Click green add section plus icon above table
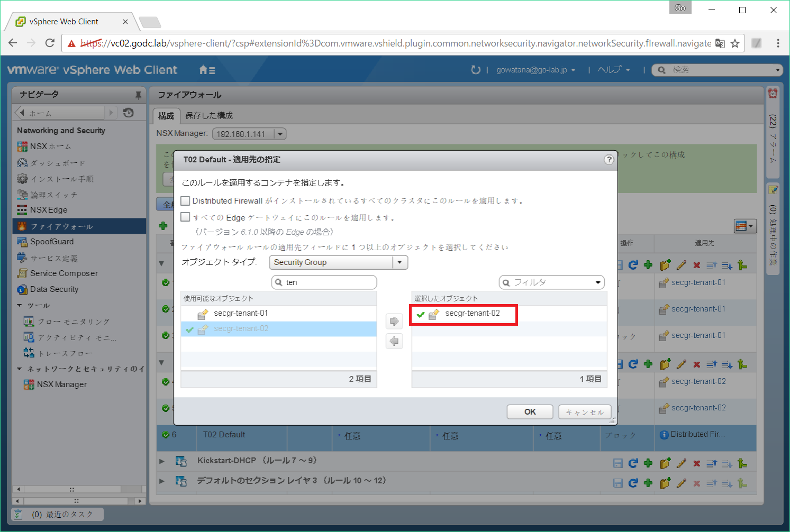 click(163, 226)
